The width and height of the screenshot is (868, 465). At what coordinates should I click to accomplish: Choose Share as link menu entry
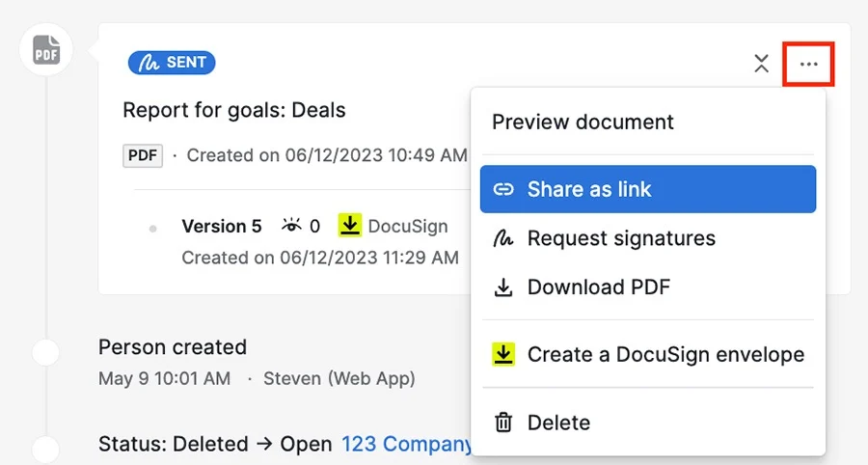(x=648, y=189)
